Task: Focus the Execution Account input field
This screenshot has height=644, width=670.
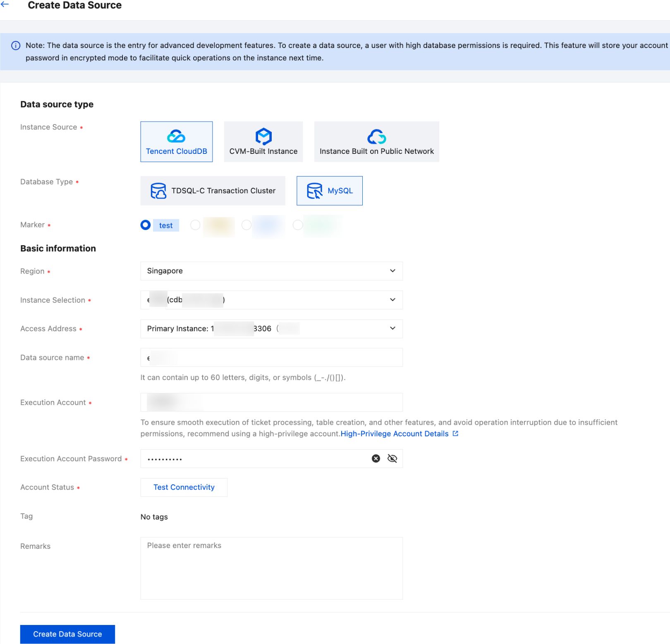Action: [272, 402]
